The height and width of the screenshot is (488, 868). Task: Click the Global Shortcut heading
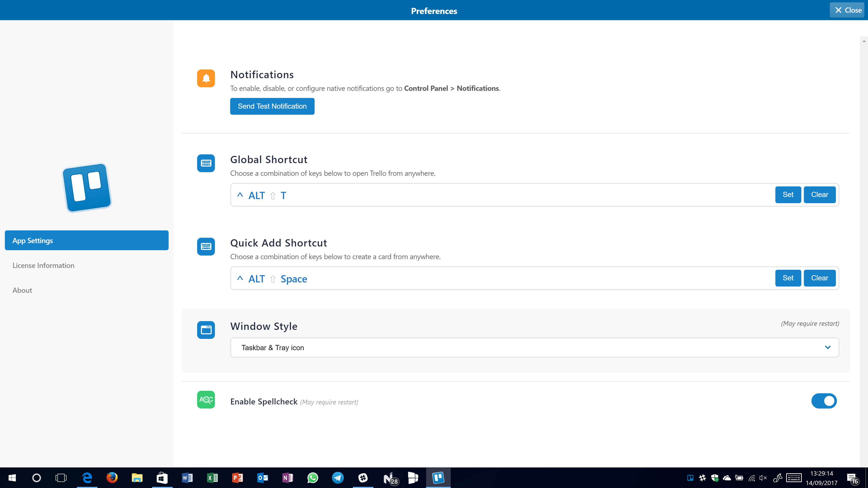tap(269, 159)
